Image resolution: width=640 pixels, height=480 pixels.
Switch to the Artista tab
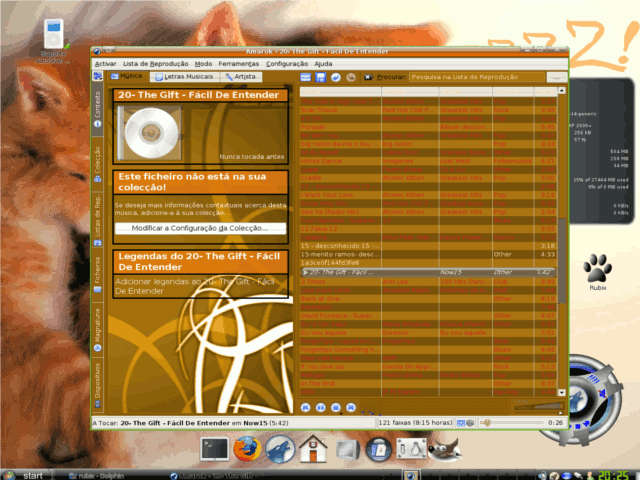click(241, 76)
